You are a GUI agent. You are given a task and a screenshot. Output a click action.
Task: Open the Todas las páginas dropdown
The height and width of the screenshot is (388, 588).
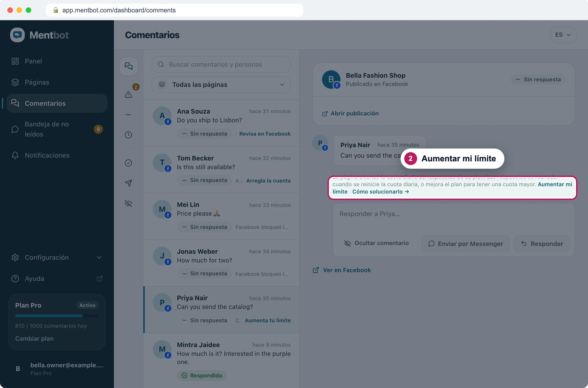221,85
